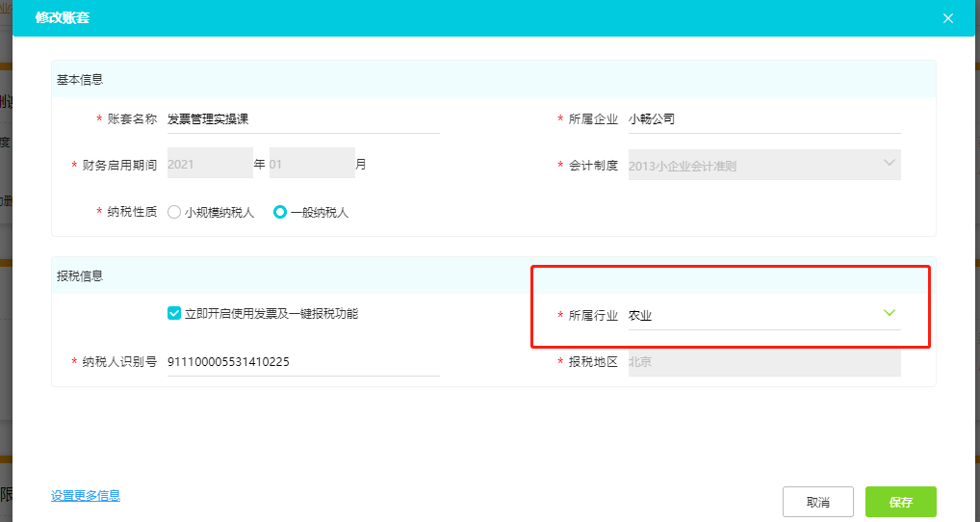Image resolution: width=980 pixels, height=522 pixels.
Task: Open the 会计制度 dropdown
Action: coord(763,165)
